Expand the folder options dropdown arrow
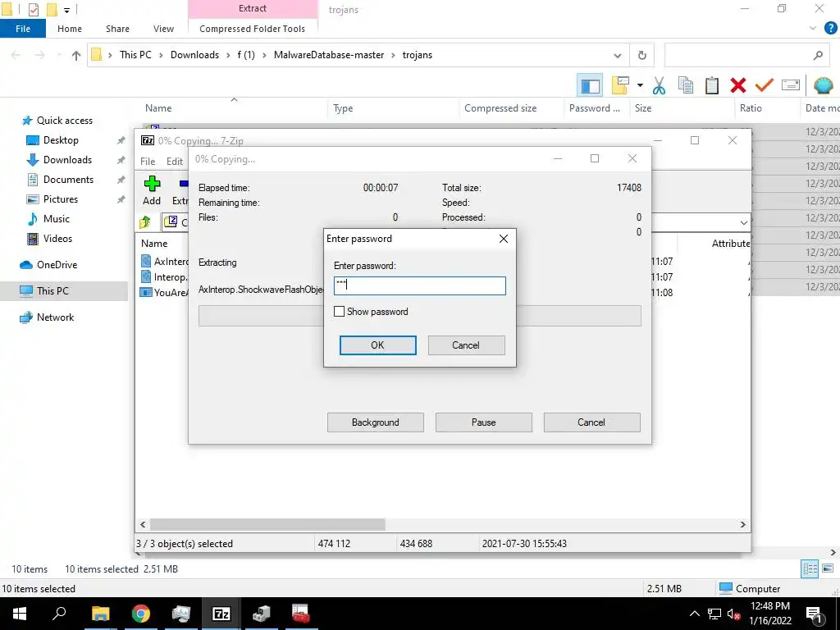The width and height of the screenshot is (840, 630). (640, 85)
